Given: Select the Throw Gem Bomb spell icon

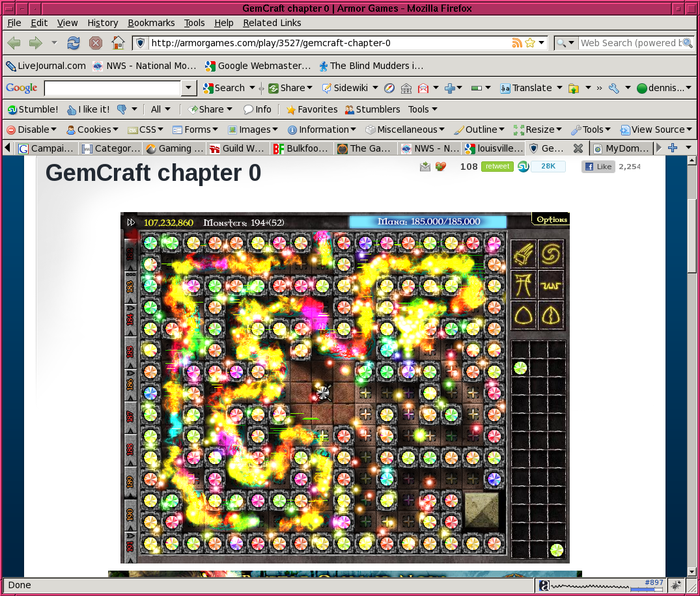Looking at the screenshot, I should pyautogui.click(x=524, y=254).
